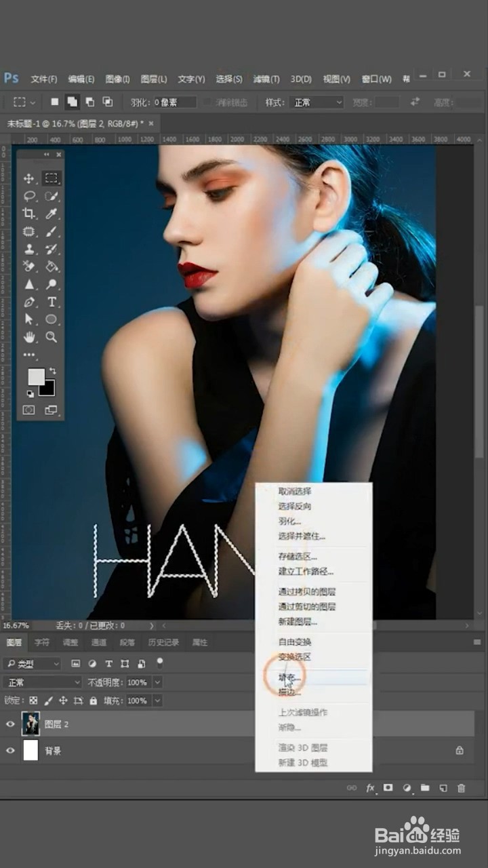Viewport: 488px width, 868px height.
Task: Select the Zoom tool
Action: 51,337
